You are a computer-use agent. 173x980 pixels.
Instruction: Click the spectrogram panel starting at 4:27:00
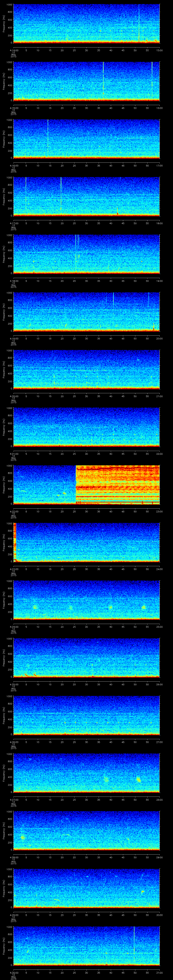tap(86, 773)
